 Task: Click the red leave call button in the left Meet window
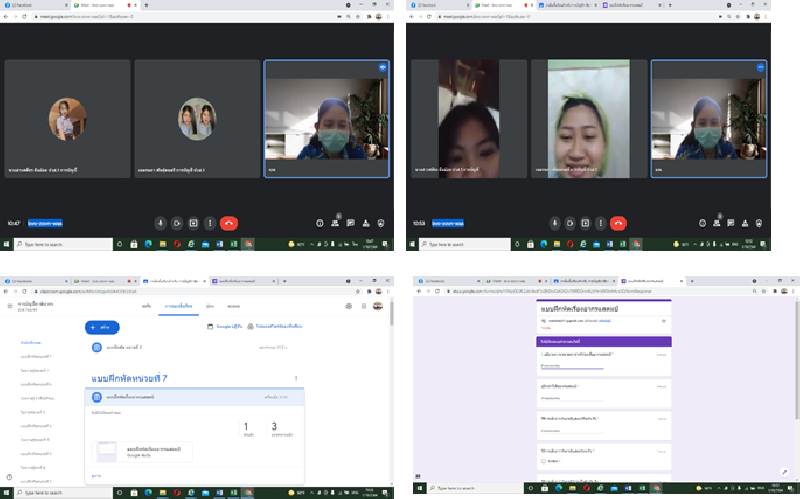click(229, 223)
